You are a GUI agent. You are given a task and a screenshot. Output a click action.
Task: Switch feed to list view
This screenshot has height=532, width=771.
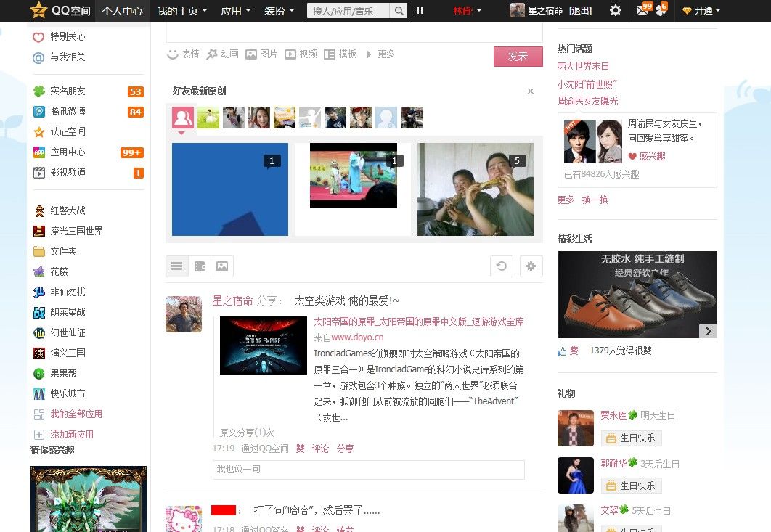click(177, 266)
